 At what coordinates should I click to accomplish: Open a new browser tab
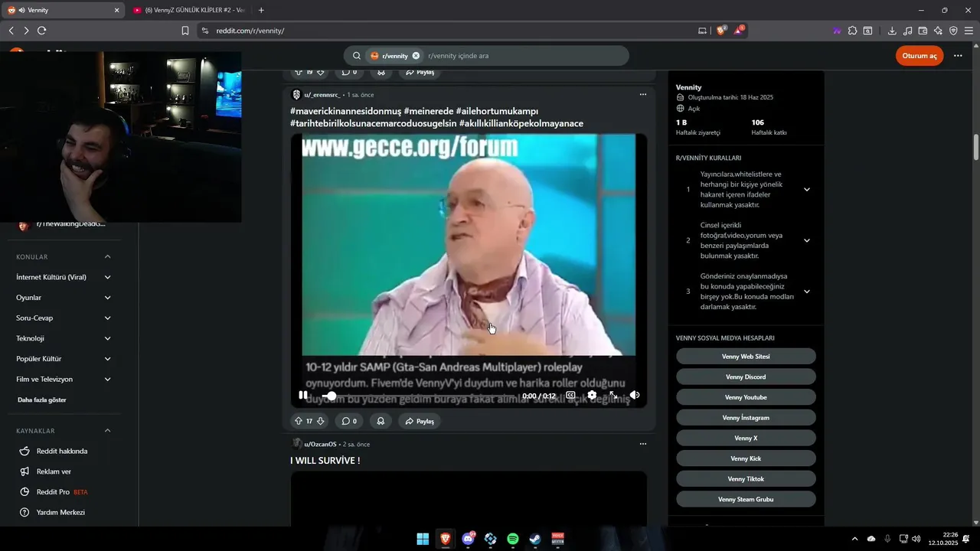pyautogui.click(x=261, y=10)
